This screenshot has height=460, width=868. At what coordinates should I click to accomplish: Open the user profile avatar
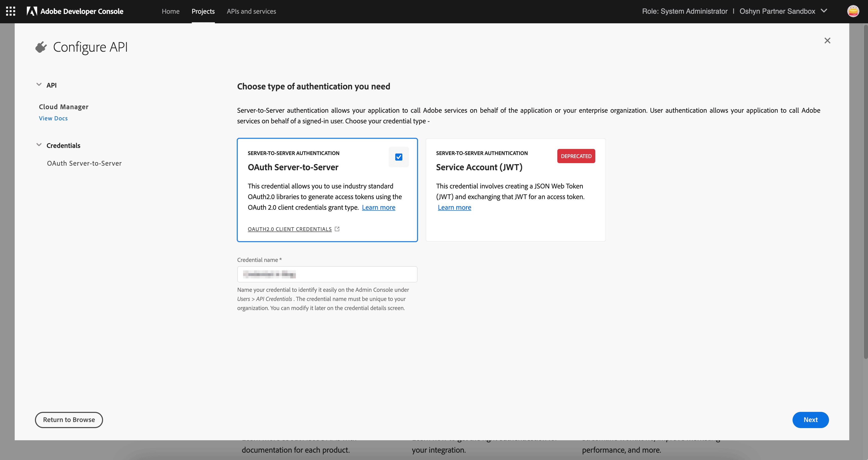pos(853,11)
